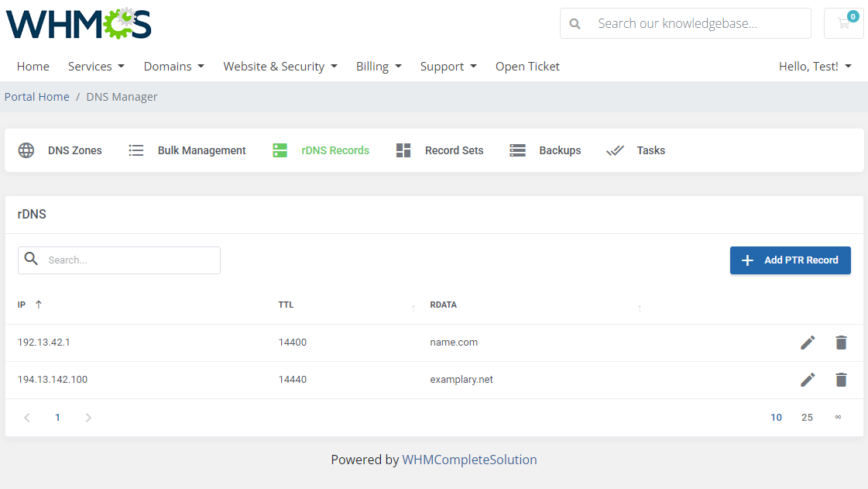Sort by TTL column arrow
868x489 pixels.
(x=413, y=308)
